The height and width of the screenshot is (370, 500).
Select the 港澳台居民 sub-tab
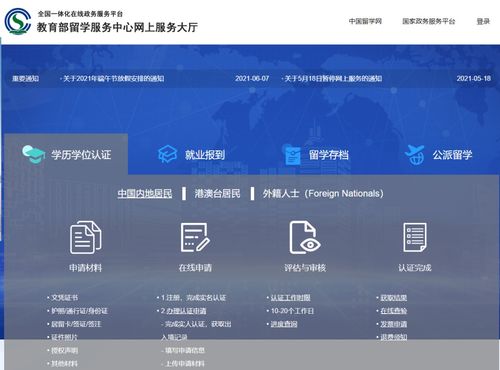217,193
